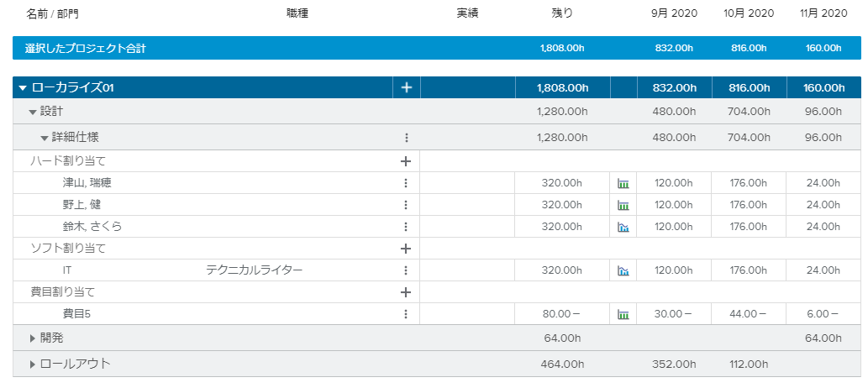The width and height of the screenshot is (868, 388).
Task: Add an item to 費目割り当て
Action: click(405, 292)
